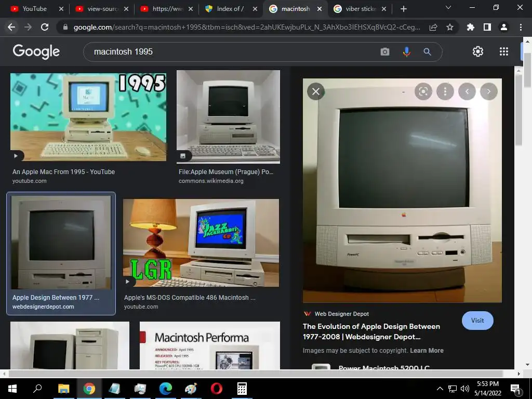Open The Evolution of Apple Design title link
This screenshot has height=399, width=532.
click(371, 331)
